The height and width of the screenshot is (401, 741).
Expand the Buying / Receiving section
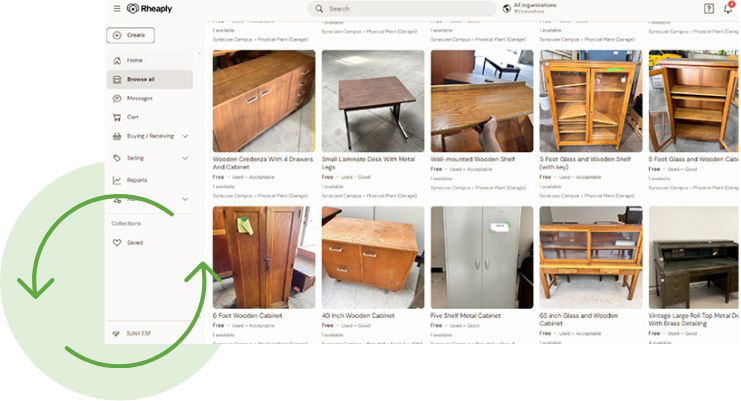click(185, 136)
